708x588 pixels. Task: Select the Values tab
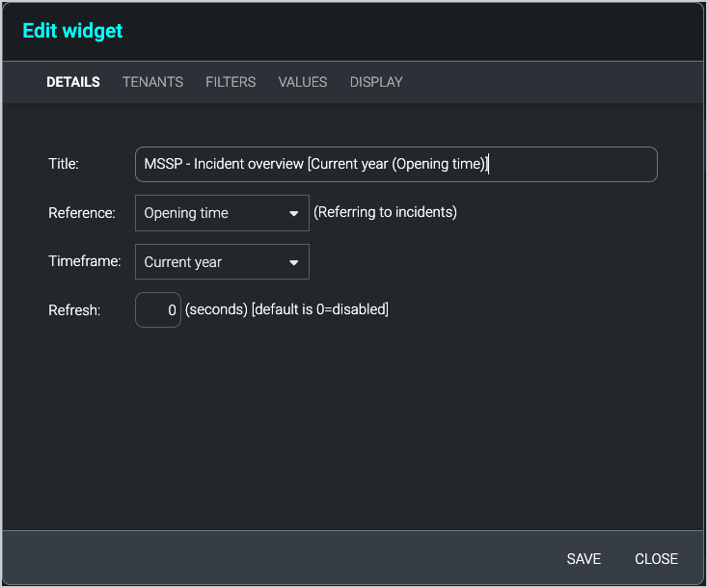(x=303, y=82)
